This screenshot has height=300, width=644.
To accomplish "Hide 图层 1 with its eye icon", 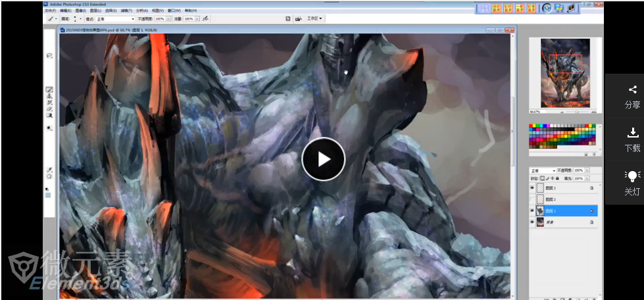I will pyautogui.click(x=532, y=211).
